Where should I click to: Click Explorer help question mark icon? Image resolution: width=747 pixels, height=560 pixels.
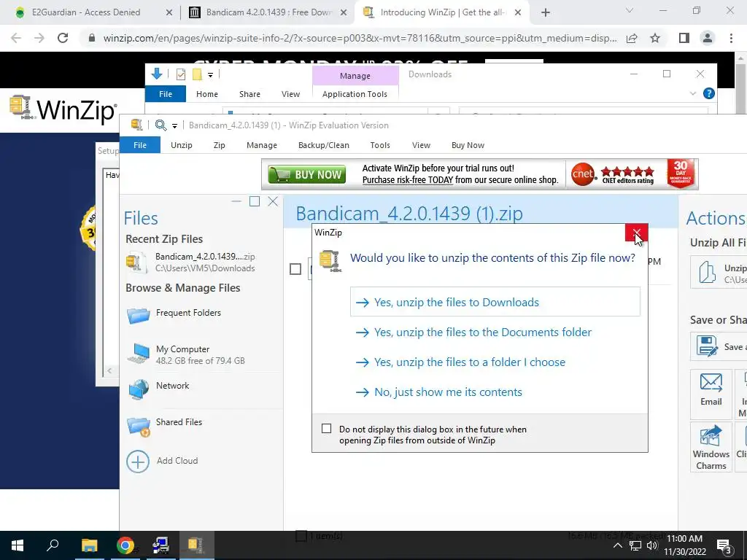click(x=709, y=93)
